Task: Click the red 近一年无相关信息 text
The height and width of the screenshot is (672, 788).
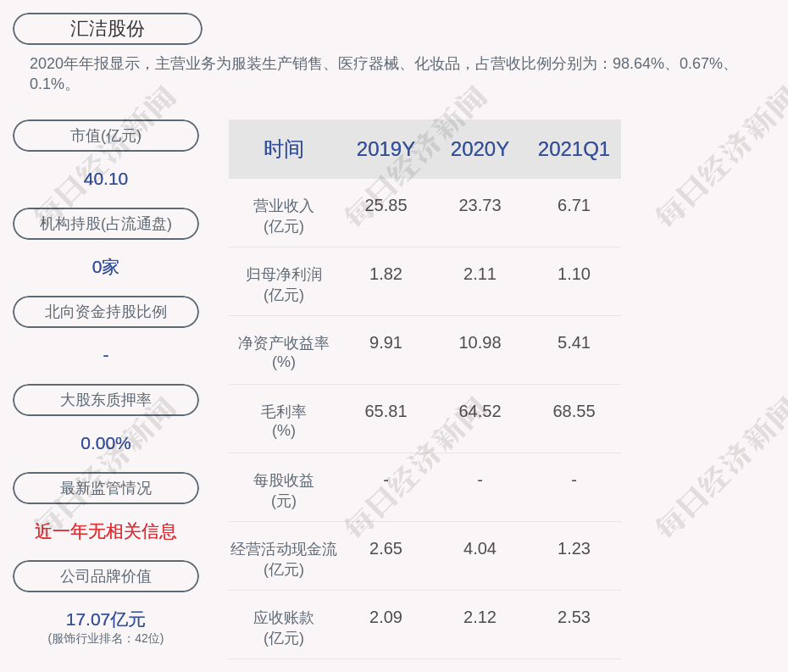Action: 106,531
